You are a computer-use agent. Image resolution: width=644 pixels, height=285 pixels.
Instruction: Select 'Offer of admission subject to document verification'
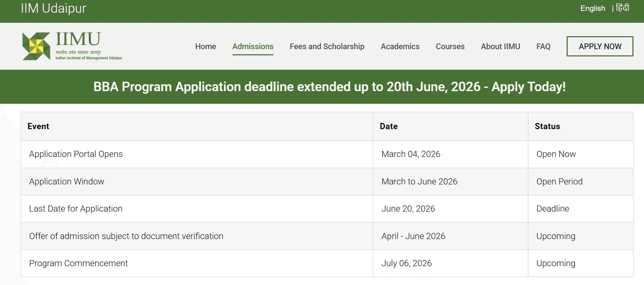(197, 236)
